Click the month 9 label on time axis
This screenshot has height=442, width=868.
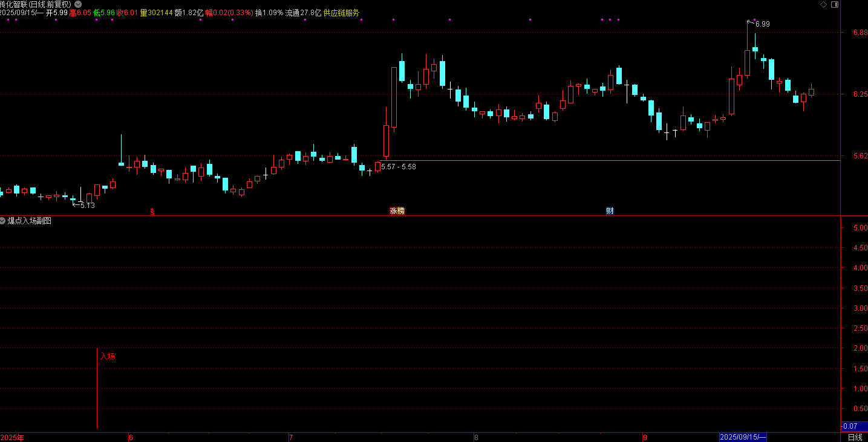645,437
